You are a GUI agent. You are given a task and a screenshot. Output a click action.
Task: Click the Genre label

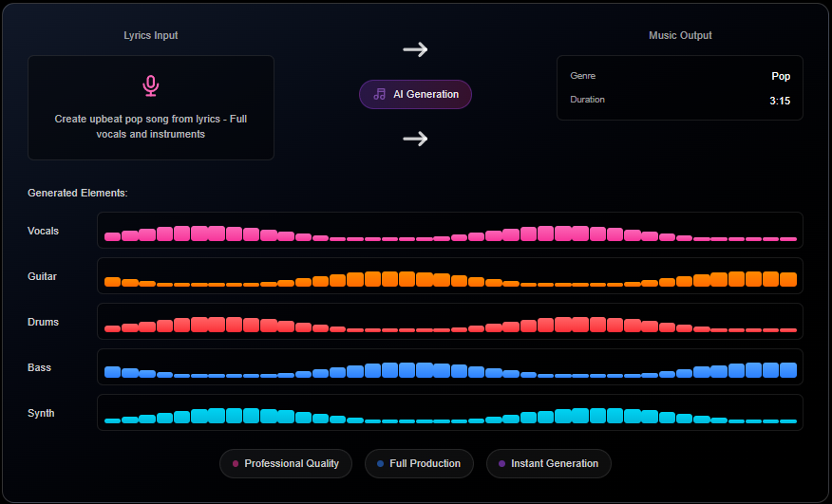tap(582, 76)
